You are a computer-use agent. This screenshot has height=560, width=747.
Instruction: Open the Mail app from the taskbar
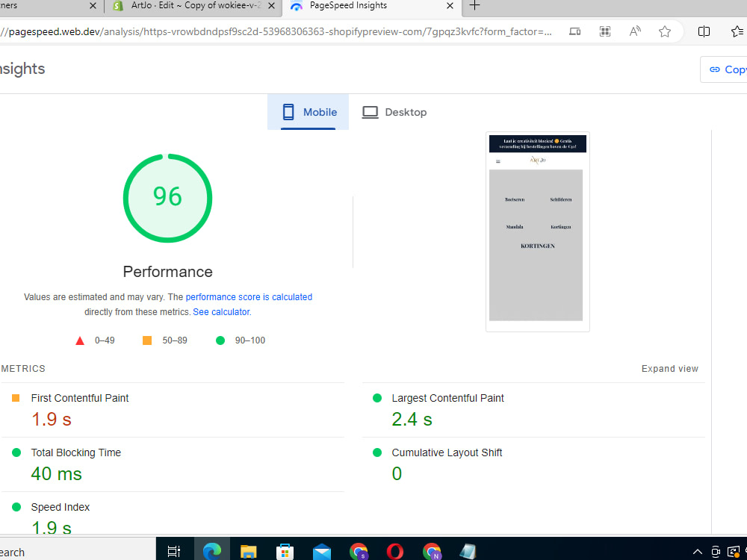coord(321,551)
